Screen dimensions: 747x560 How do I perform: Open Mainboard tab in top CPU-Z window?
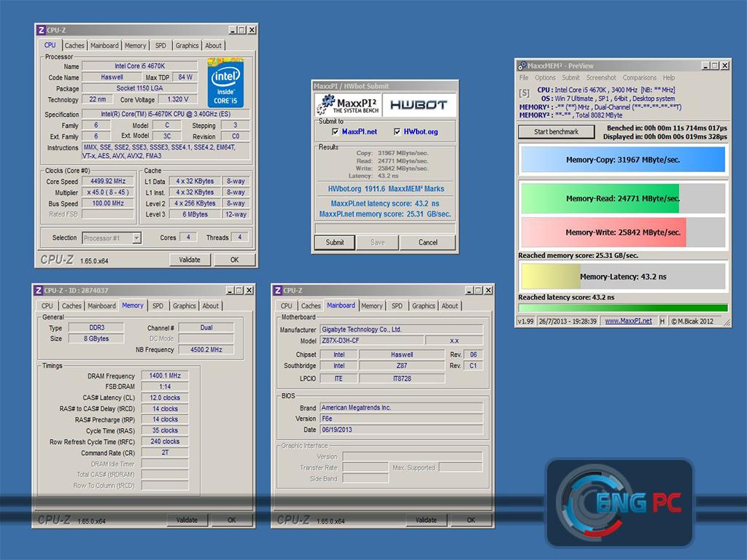point(104,46)
